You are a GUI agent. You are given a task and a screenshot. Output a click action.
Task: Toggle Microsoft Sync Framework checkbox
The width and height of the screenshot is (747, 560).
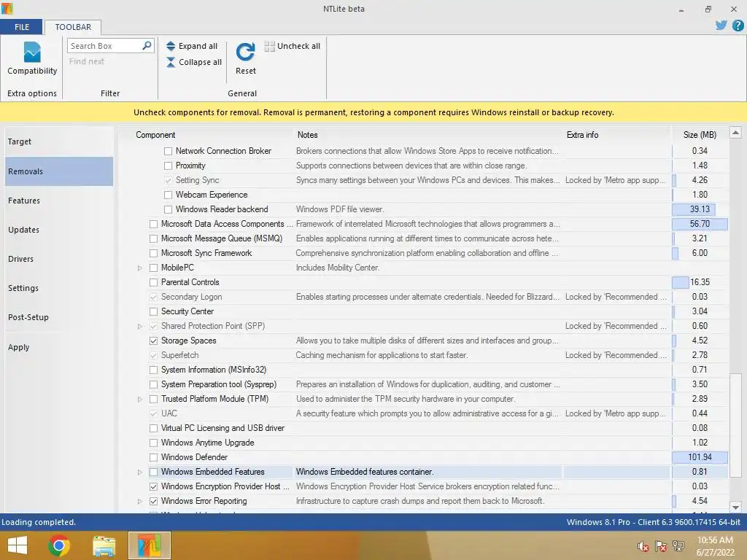pos(153,253)
